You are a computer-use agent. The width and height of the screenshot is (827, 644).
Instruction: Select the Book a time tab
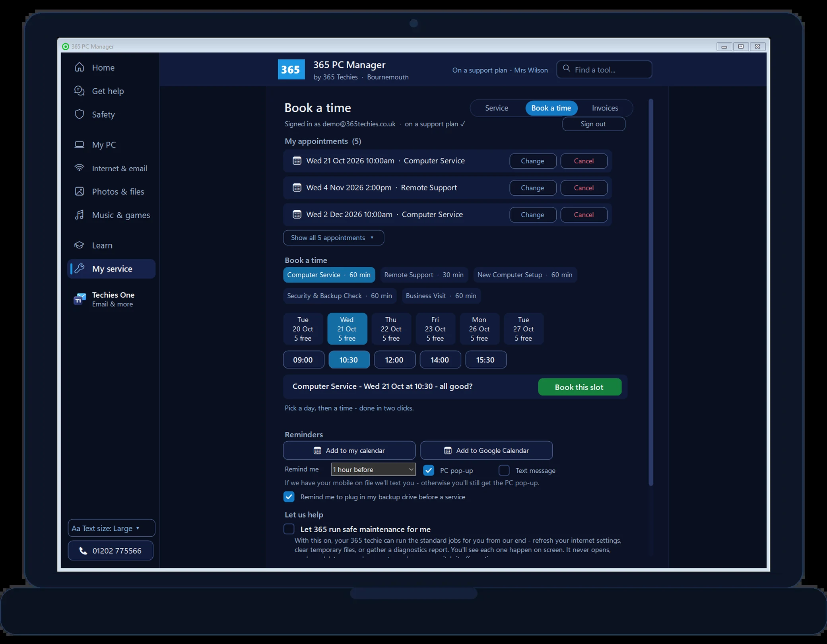coord(551,108)
